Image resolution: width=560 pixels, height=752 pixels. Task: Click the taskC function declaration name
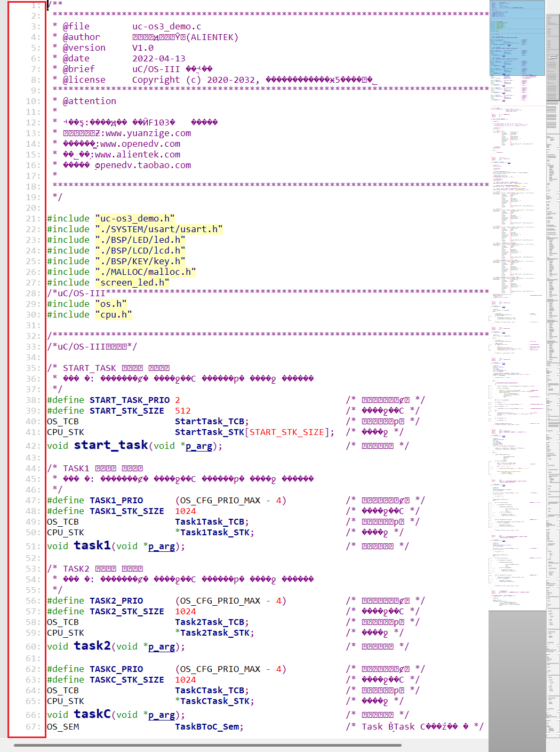pos(92,714)
